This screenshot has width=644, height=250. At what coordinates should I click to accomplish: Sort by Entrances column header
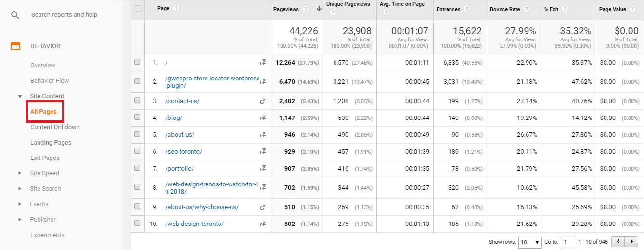coord(449,9)
